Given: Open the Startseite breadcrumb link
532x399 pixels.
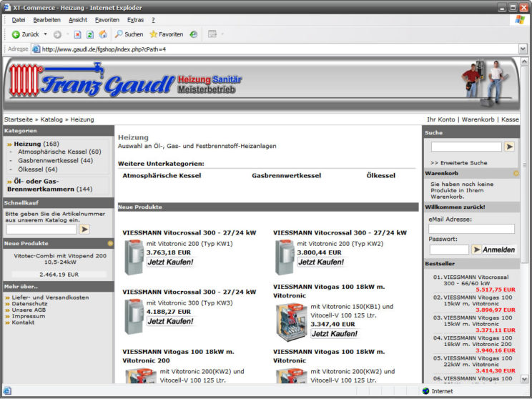Looking at the screenshot, I should [x=19, y=119].
